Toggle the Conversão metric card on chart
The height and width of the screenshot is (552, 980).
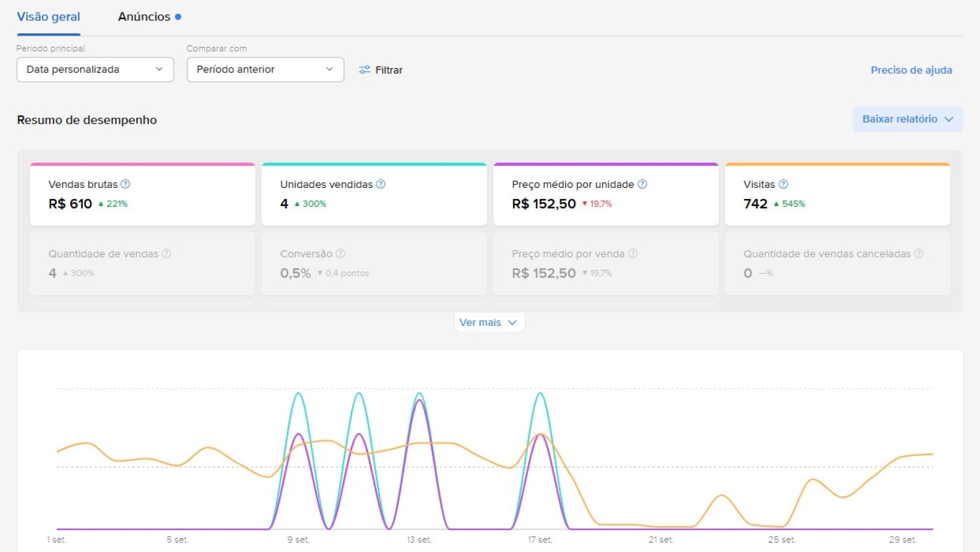click(374, 264)
